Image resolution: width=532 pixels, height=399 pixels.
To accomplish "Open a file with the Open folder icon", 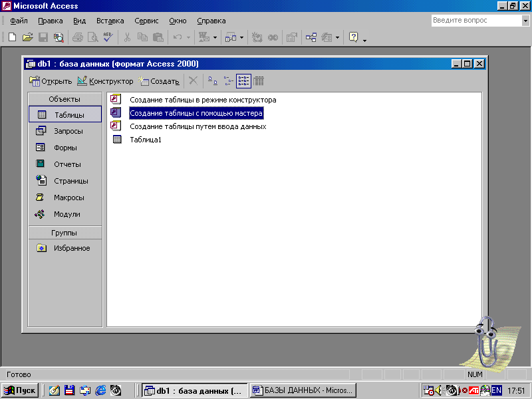I will click(x=27, y=37).
